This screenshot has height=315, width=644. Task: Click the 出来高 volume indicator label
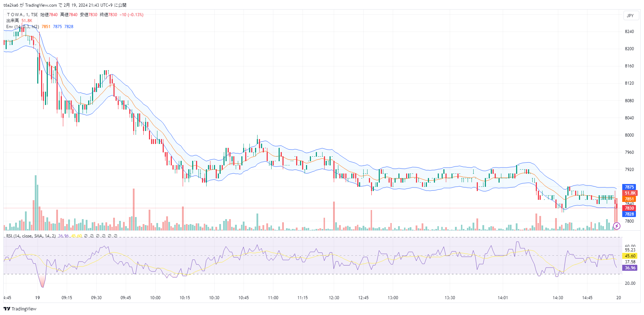click(13, 21)
